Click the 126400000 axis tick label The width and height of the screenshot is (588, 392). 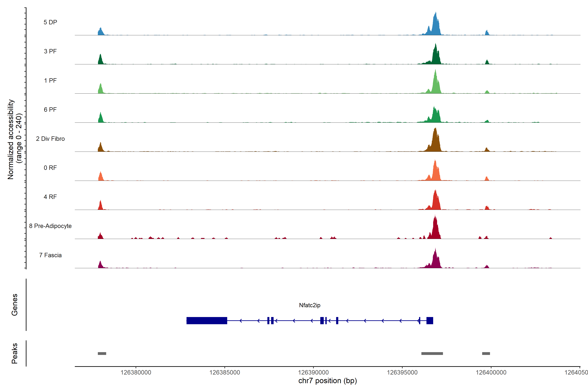pos(491,373)
